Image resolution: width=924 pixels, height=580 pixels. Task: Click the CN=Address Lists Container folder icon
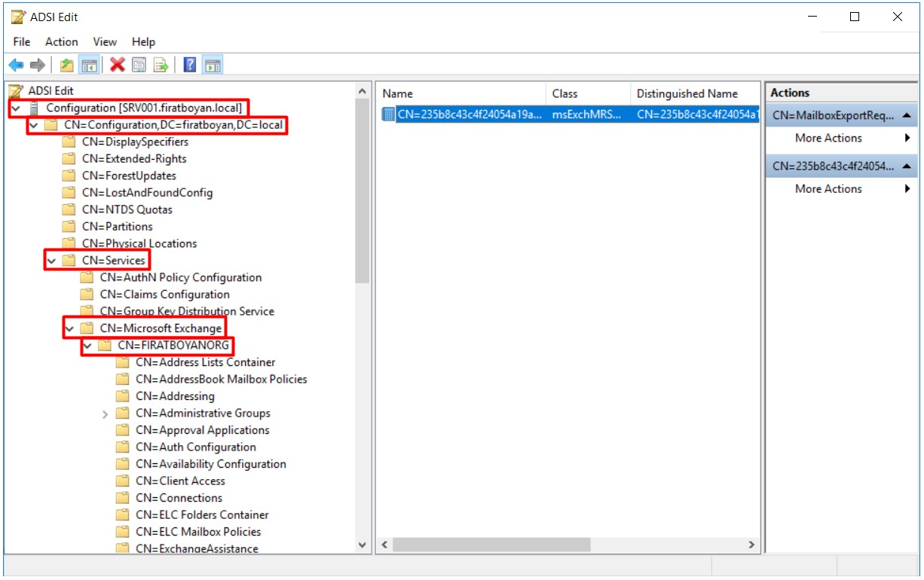pyautogui.click(x=123, y=362)
